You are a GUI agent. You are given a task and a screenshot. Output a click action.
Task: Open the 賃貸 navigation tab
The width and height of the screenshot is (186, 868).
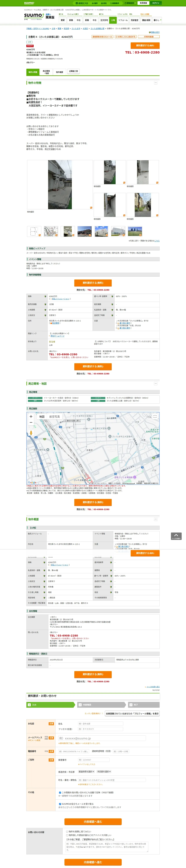(x=62, y=20)
